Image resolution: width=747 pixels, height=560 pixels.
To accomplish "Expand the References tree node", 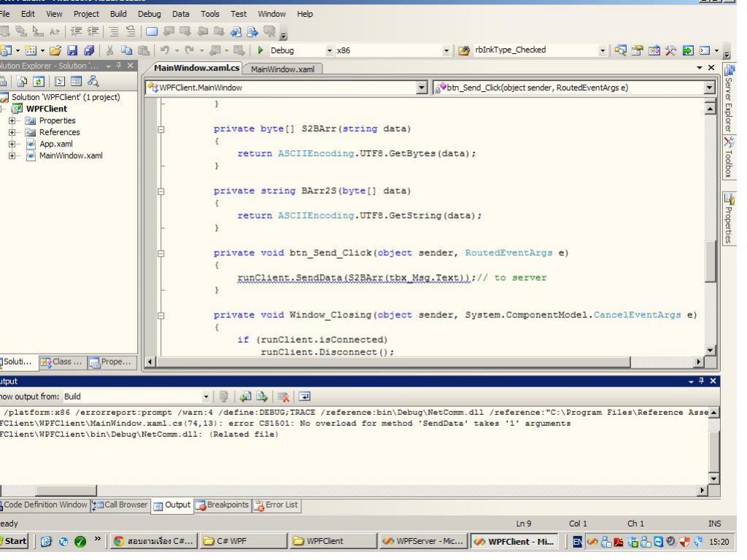I will click(x=13, y=132).
